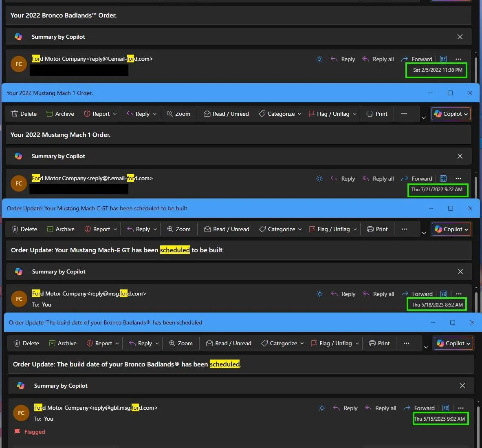Open Copilot button in Mustang Mach 1 Order window
This screenshot has height=448, width=482.
point(451,114)
